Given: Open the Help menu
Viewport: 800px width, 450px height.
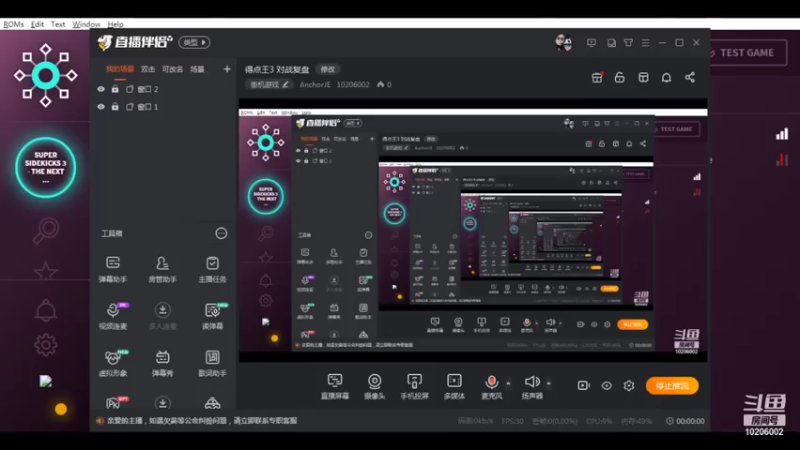Looking at the screenshot, I should click(115, 24).
